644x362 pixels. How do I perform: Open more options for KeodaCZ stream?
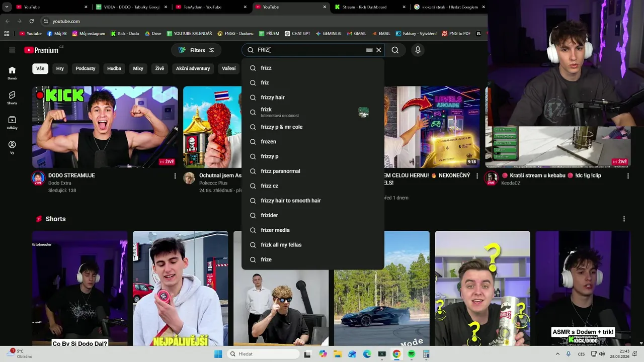(628, 176)
